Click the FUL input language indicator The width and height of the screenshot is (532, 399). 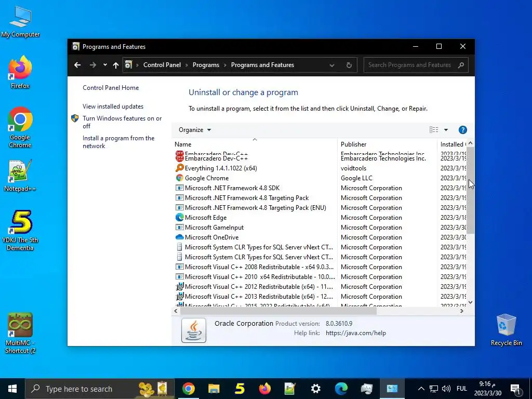point(462,389)
